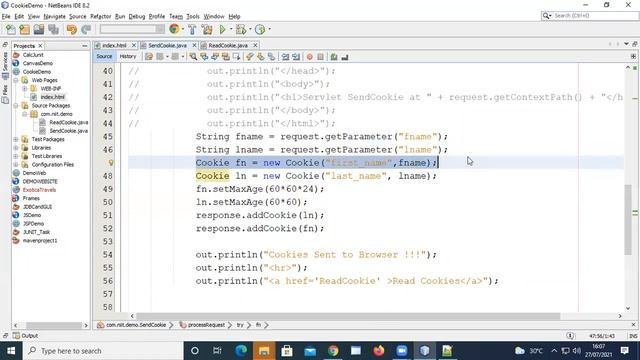The image size is (640, 360).
Task: Click the Debug Project toolbar icon
Action: [241, 29]
